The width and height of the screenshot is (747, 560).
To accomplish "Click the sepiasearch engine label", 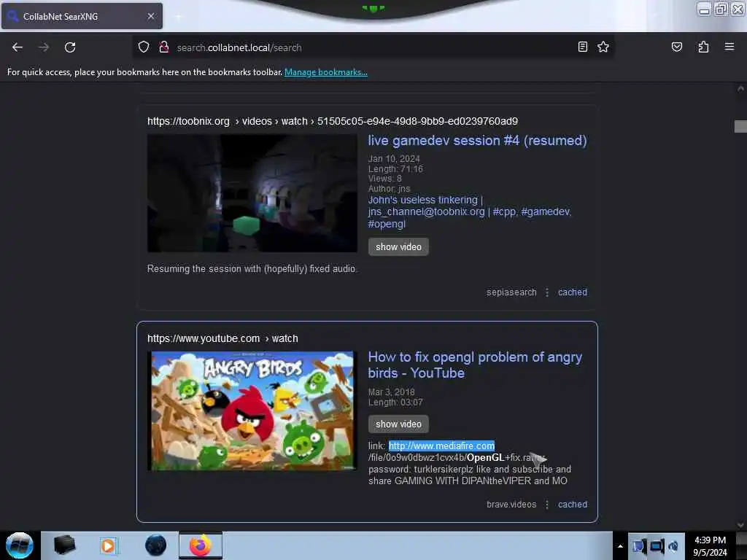I will click(511, 292).
